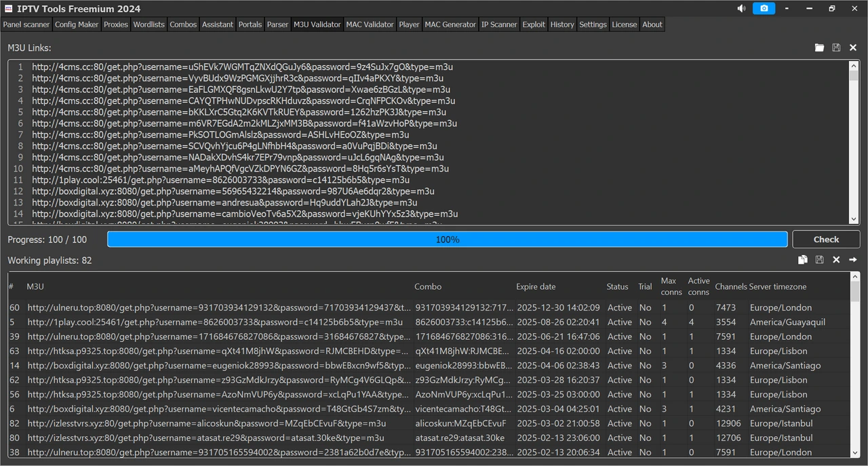Save the M3U links list to file
The width and height of the screenshot is (868, 466).
pos(836,47)
